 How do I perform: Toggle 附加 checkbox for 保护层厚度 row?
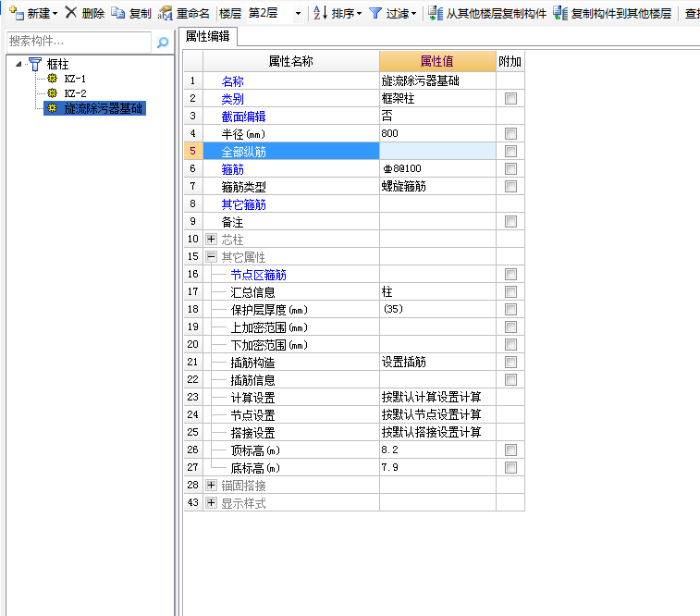click(510, 309)
